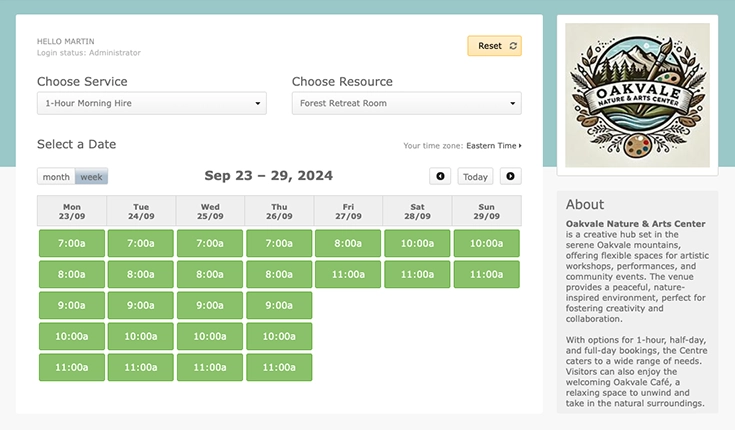Click the Sat 28/09 column header

tap(417, 211)
